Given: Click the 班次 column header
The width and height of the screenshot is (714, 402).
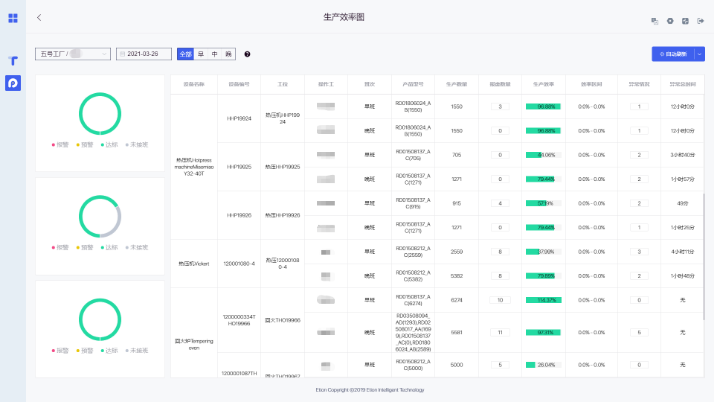Looking at the screenshot, I should pyautogui.click(x=369, y=84).
